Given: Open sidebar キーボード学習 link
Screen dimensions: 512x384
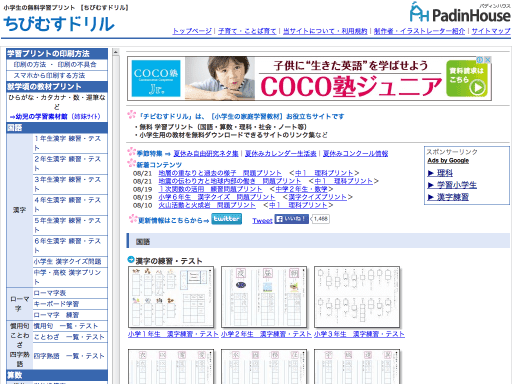Looking at the screenshot, I should [x=56, y=304].
